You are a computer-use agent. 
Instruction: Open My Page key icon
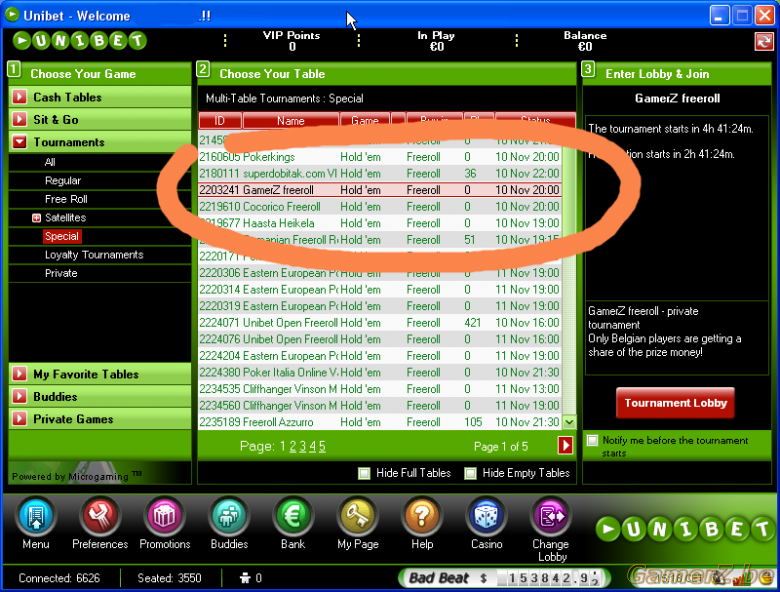coord(358,517)
